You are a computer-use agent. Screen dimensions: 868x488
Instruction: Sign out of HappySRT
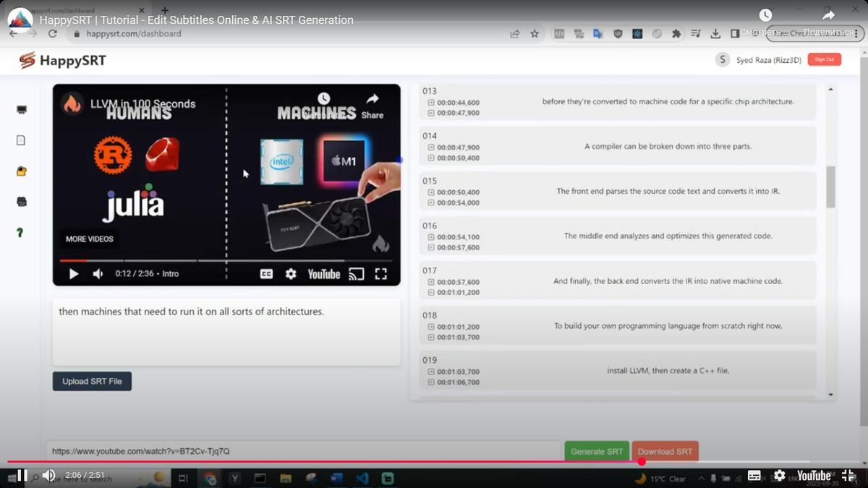click(x=824, y=59)
